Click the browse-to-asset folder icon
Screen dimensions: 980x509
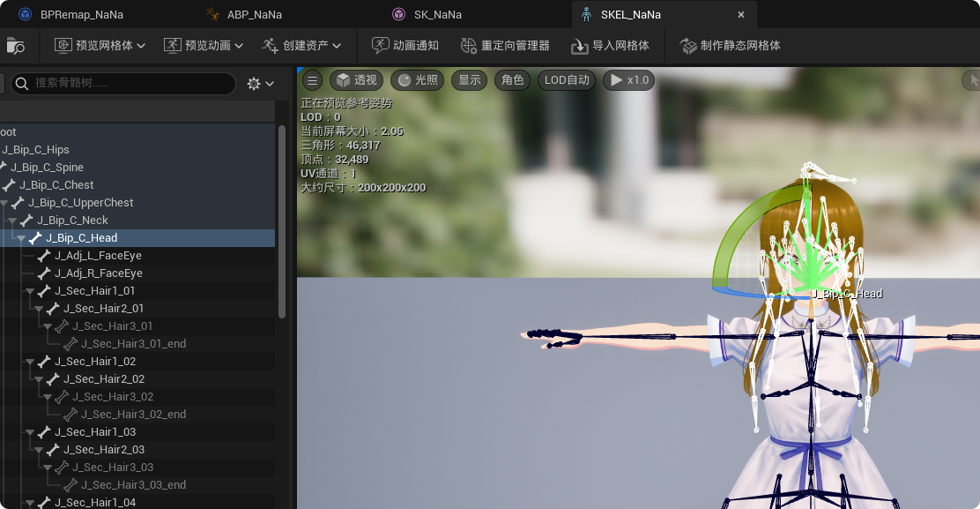15,46
